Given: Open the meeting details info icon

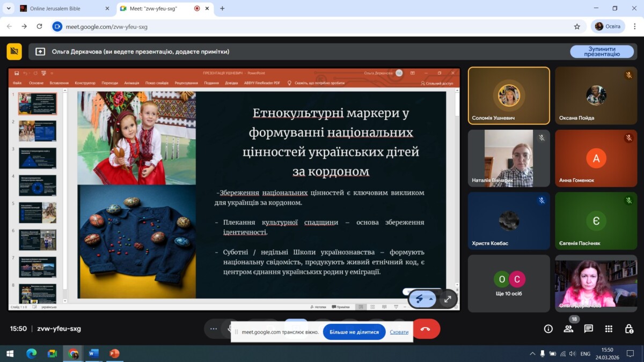Looking at the screenshot, I should click(548, 329).
